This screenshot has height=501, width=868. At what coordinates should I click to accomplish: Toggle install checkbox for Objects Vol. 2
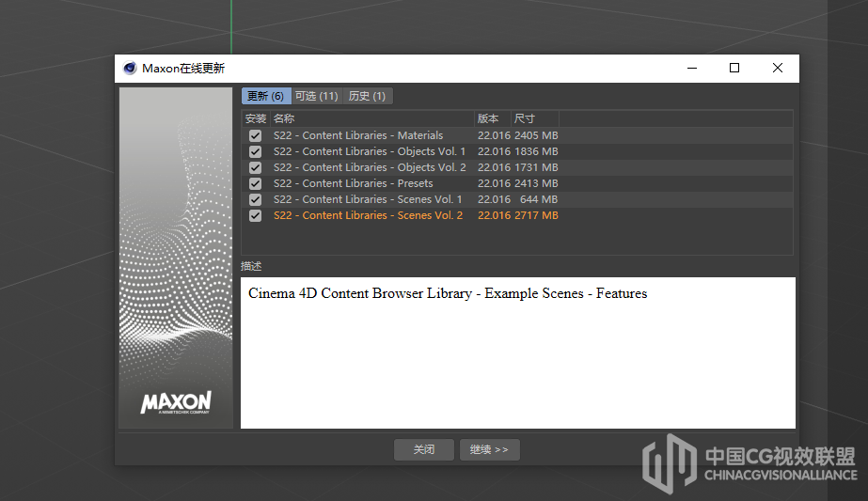(255, 167)
